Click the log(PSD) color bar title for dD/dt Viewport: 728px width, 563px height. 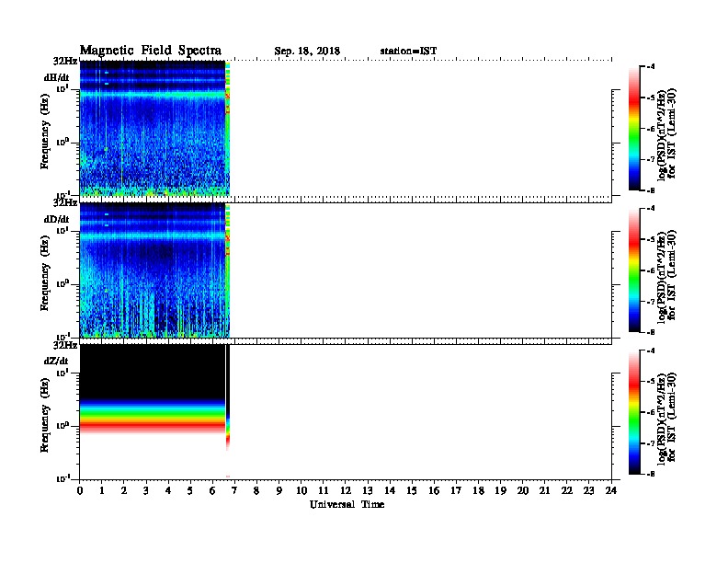(666, 276)
